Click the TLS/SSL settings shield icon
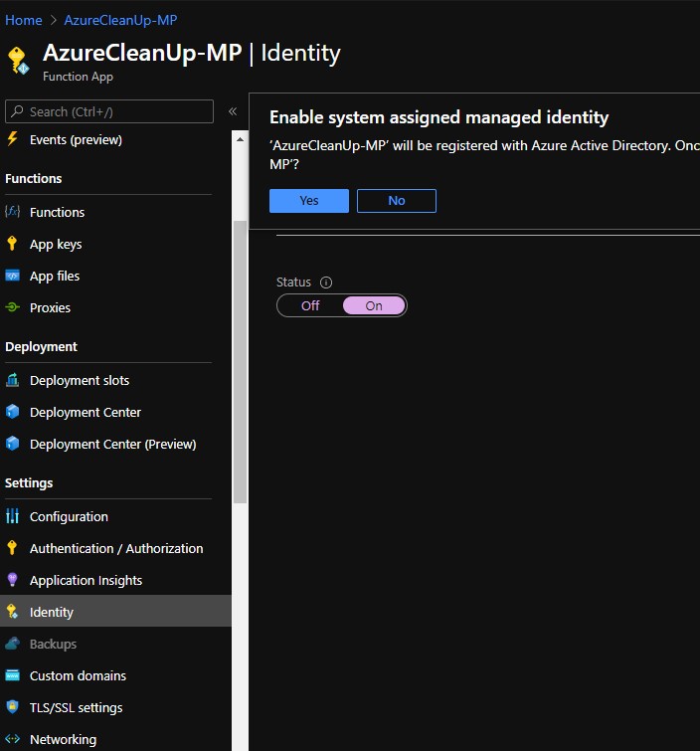The height and width of the screenshot is (751, 700). (x=12, y=707)
